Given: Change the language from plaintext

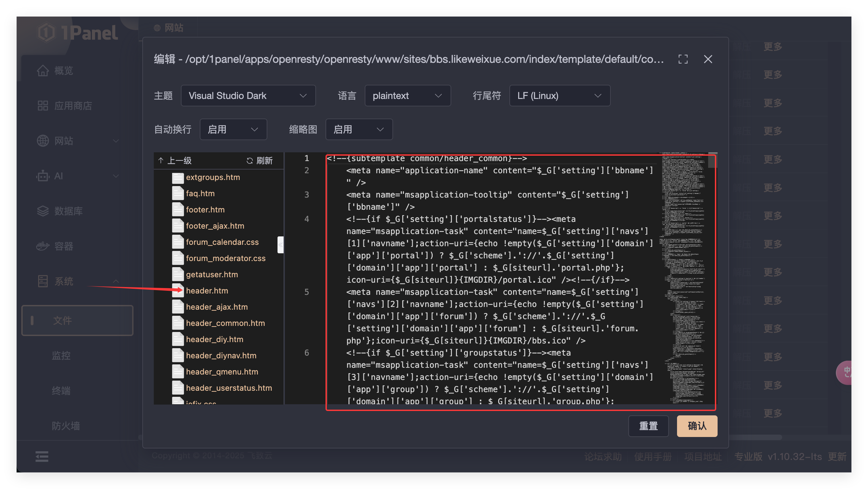Looking at the screenshot, I should point(407,96).
